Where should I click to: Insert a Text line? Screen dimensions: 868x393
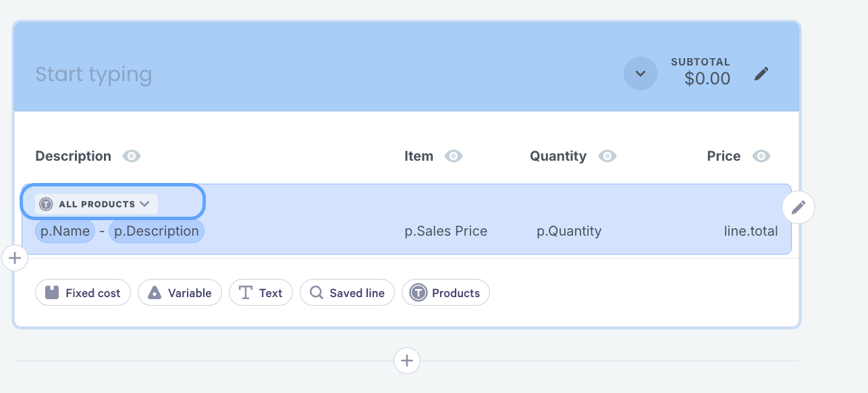click(x=261, y=293)
